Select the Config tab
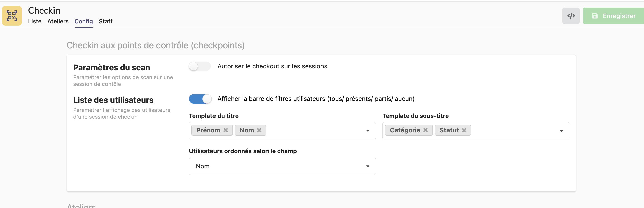 tap(84, 21)
